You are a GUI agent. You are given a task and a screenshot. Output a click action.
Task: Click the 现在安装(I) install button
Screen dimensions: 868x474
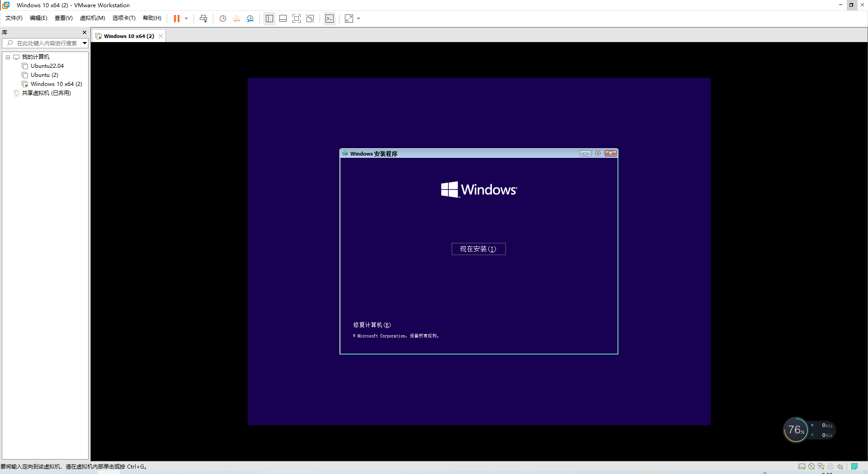(478, 249)
